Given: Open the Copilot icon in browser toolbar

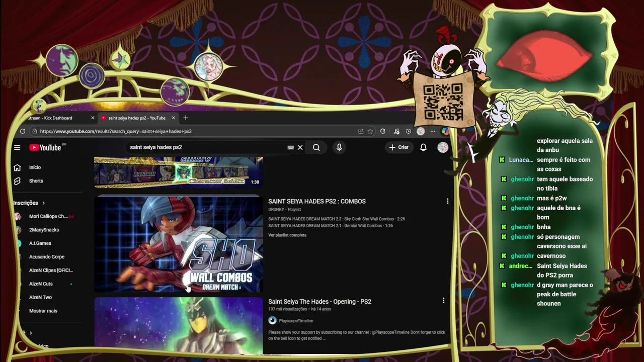Looking at the screenshot, I should [445, 131].
